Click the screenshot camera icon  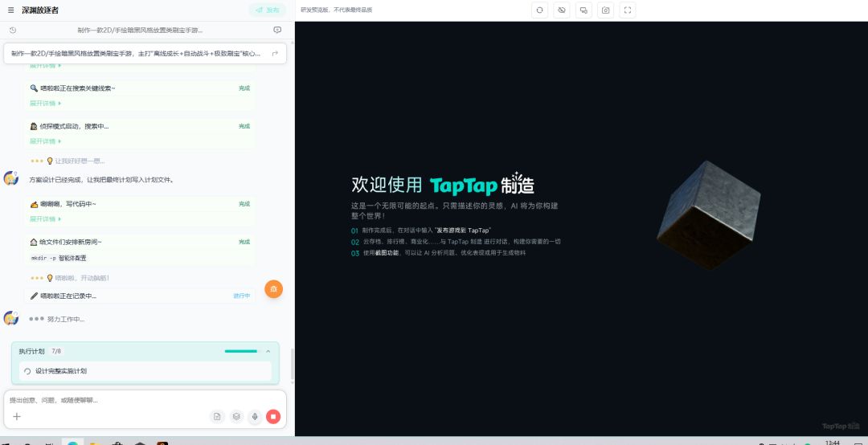coord(606,10)
